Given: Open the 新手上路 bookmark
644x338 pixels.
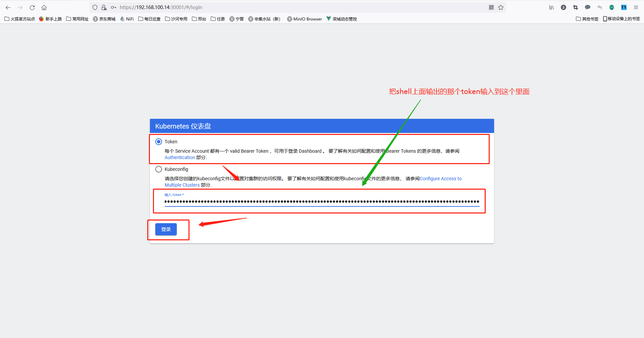Looking at the screenshot, I should 50,19.
